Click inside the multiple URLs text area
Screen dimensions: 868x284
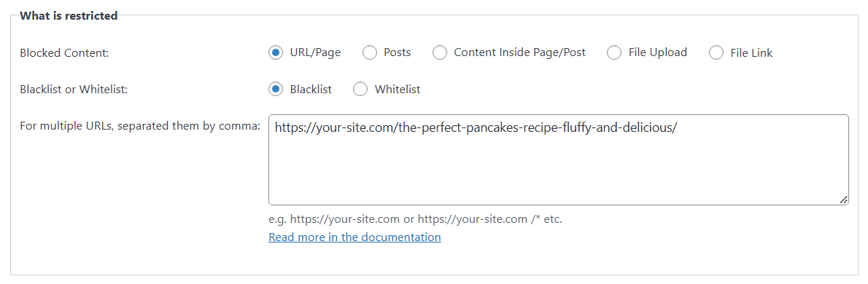559,159
